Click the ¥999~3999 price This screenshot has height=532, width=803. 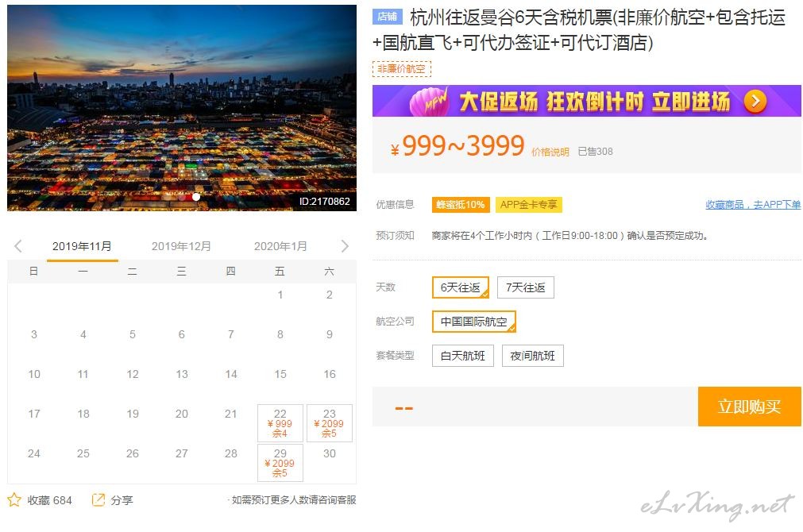pyautogui.click(x=457, y=146)
